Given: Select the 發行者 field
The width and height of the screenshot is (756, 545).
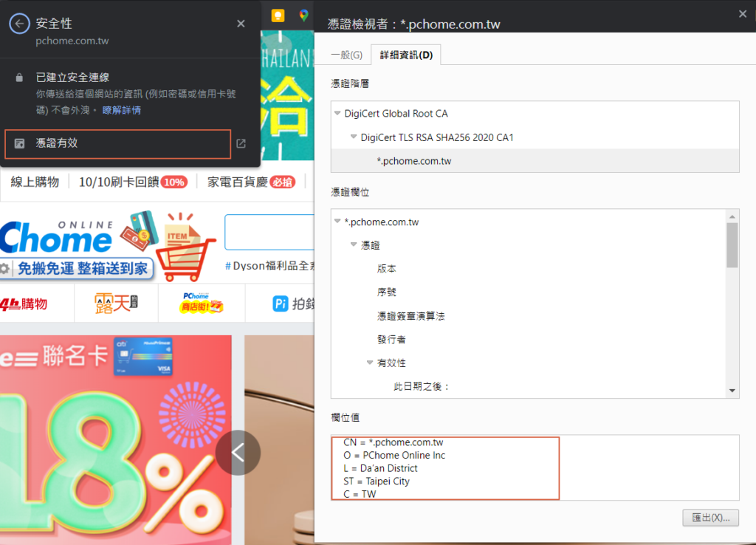Looking at the screenshot, I should pos(391,340).
